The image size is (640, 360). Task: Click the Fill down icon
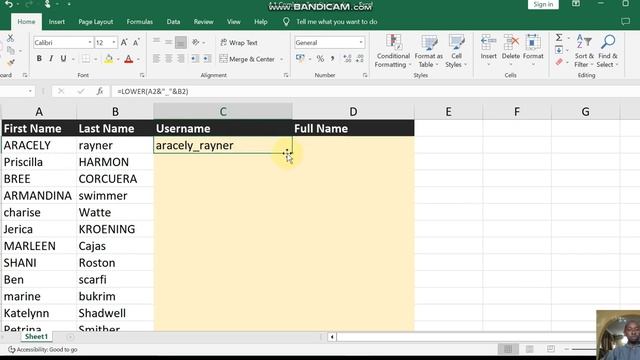(x=559, y=50)
